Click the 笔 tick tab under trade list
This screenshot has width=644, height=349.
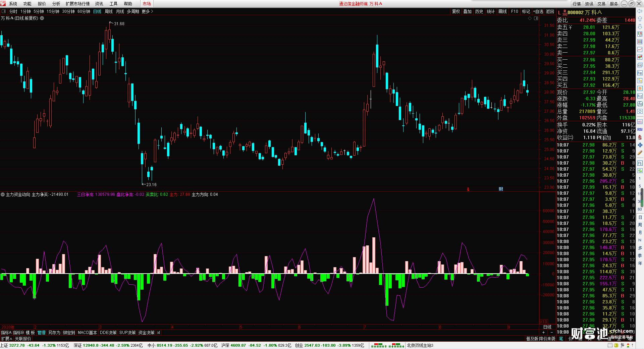(561, 339)
